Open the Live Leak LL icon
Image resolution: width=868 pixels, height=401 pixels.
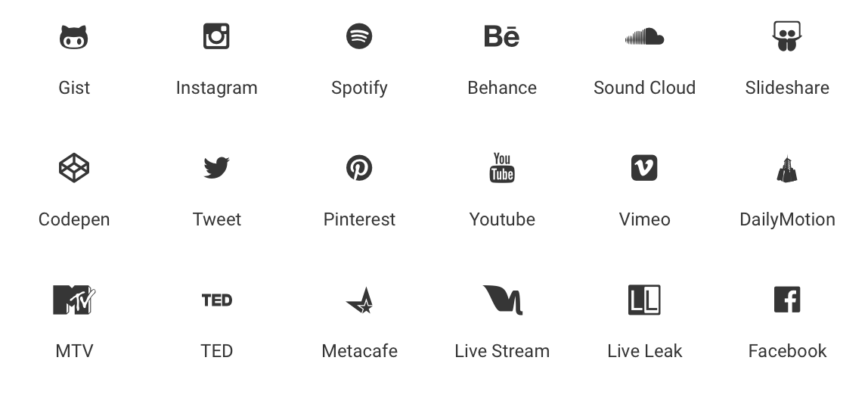click(x=644, y=300)
